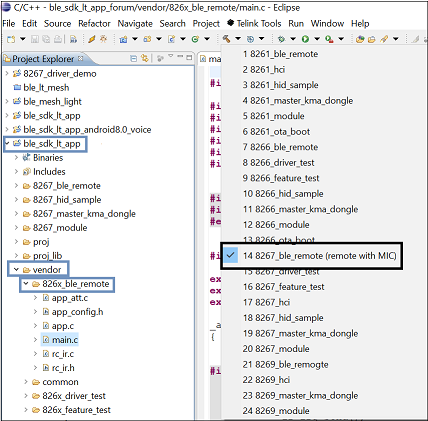This screenshot has height=421, width=428.
Task: Click the New C++ Class green icon
Action: pos(195,39)
